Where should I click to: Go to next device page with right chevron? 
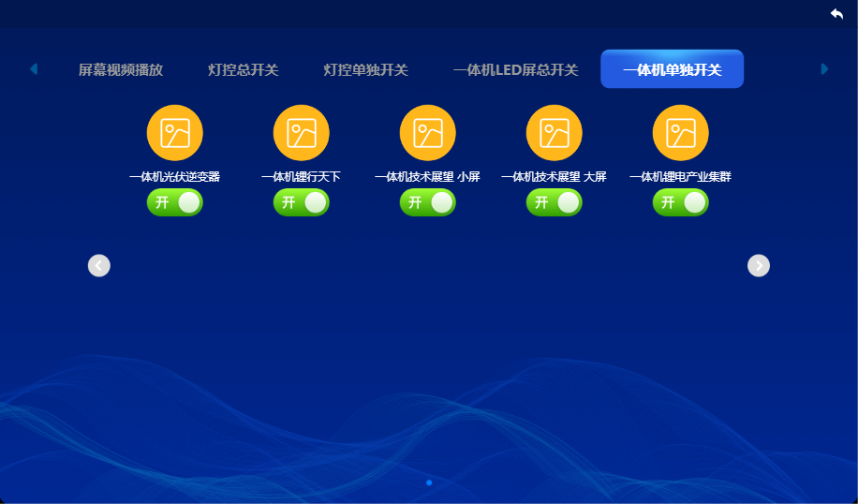point(758,266)
